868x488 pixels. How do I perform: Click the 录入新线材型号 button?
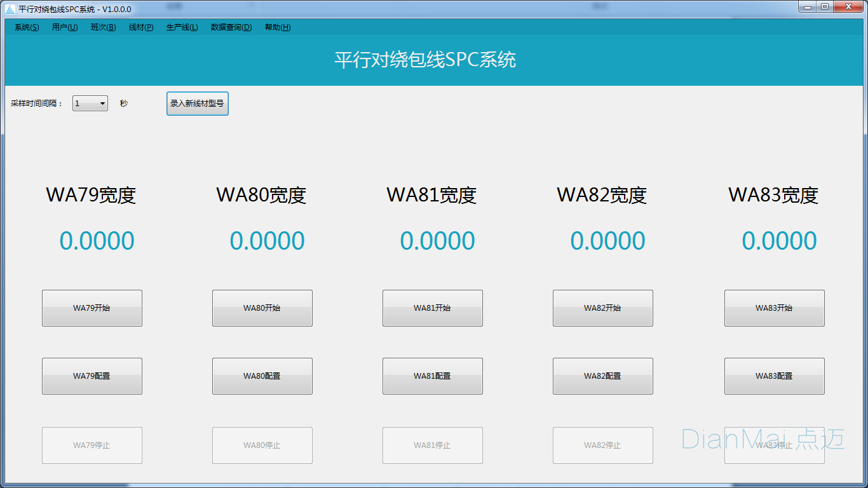click(x=197, y=104)
